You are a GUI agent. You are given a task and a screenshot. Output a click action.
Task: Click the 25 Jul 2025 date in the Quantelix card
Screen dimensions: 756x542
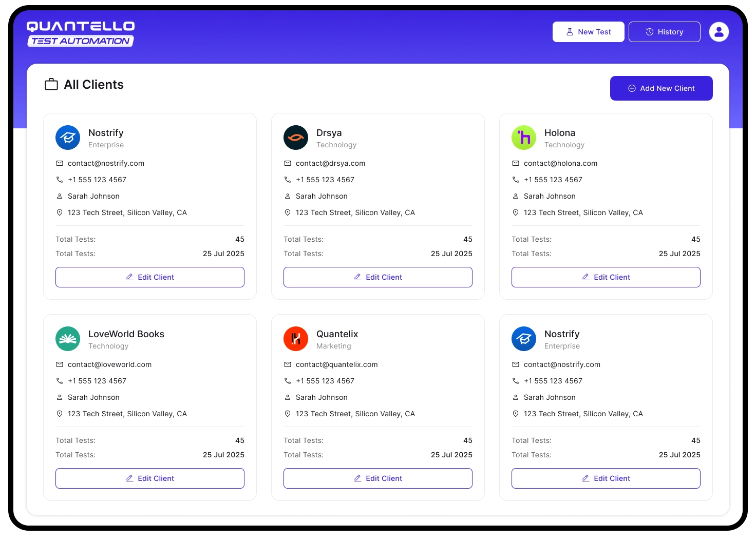(451, 455)
